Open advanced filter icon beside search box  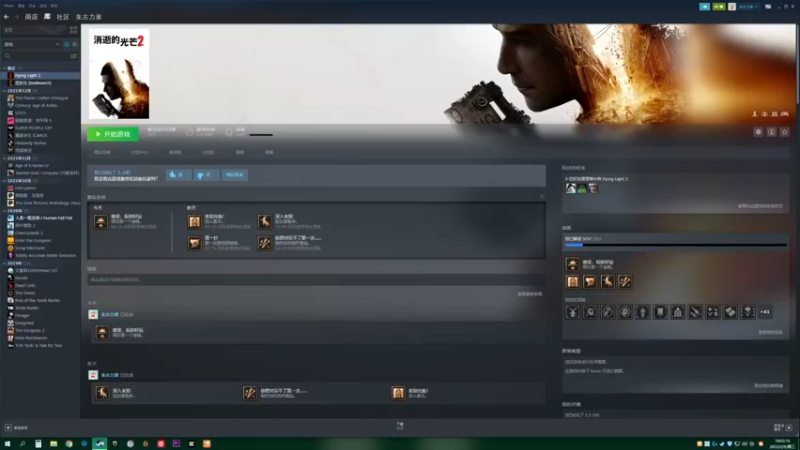[x=73, y=56]
